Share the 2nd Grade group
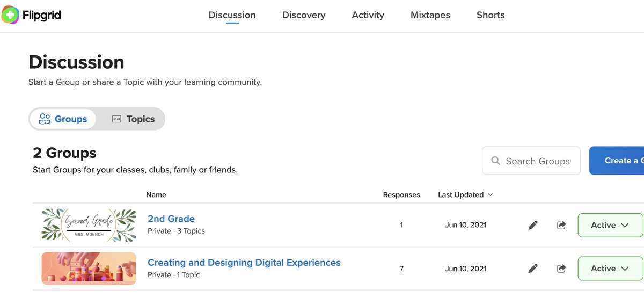Image resolution: width=644 pixels, height=297 pixels. pos(561,225)
